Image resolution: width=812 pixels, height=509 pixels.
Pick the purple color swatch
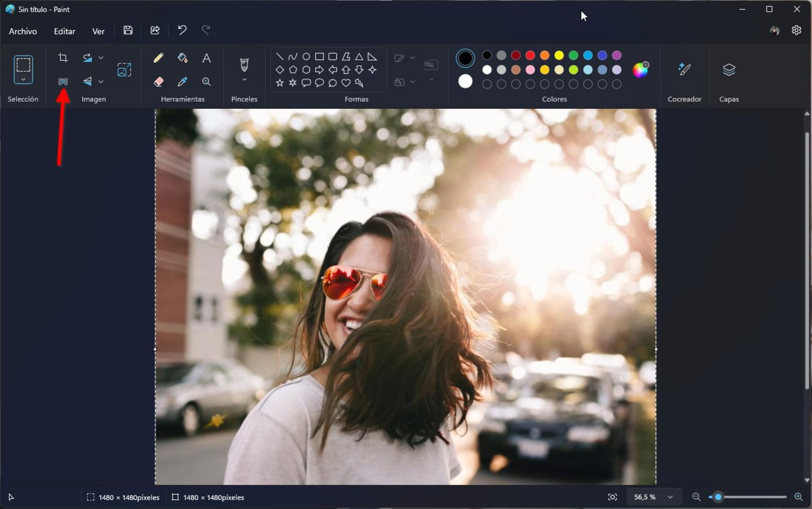click(617, 55)
